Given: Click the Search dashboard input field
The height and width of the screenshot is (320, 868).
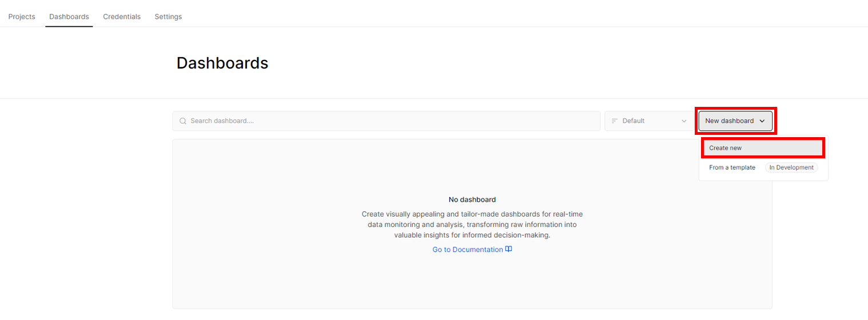Looking at the screenshot, I should [x=387, y=121].
